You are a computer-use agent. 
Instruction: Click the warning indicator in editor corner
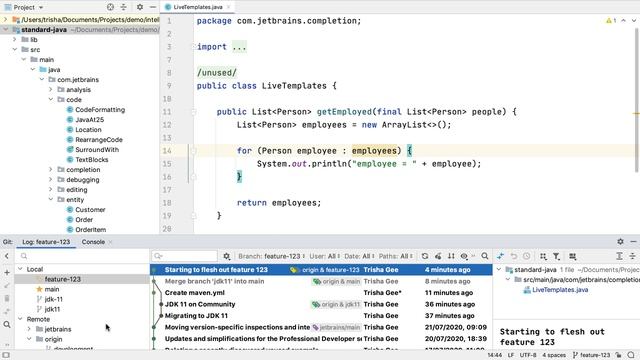tap(611, 20)
